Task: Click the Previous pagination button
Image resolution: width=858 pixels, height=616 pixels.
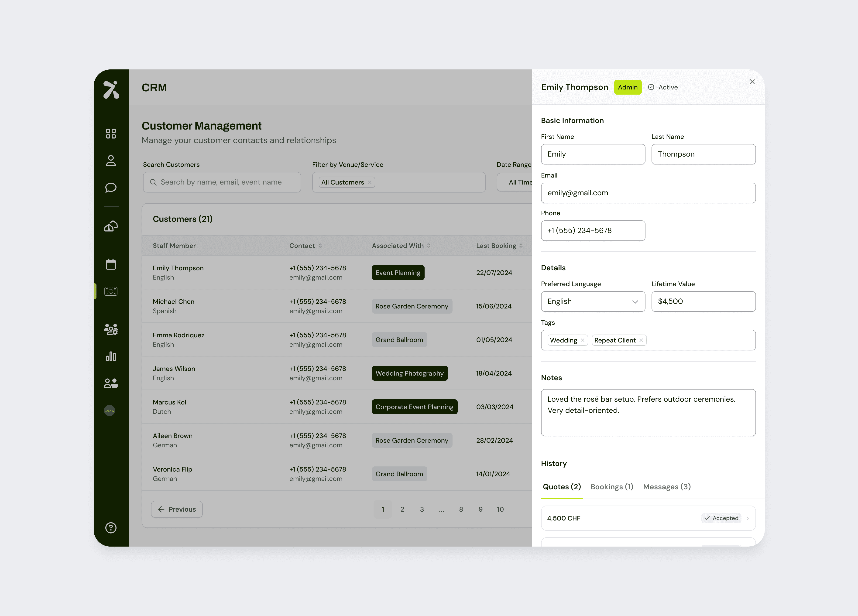Action: 177,509
